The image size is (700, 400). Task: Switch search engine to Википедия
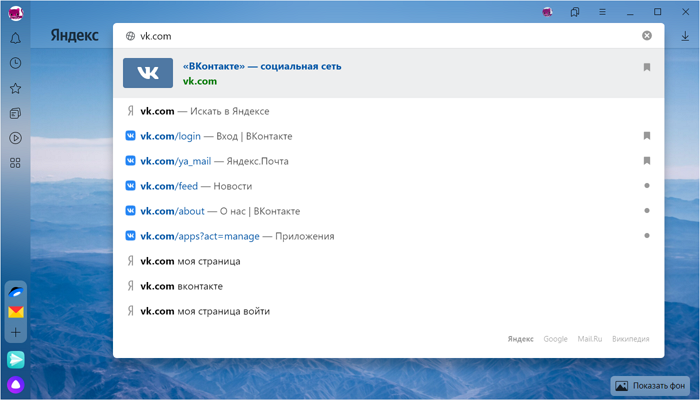630,339
